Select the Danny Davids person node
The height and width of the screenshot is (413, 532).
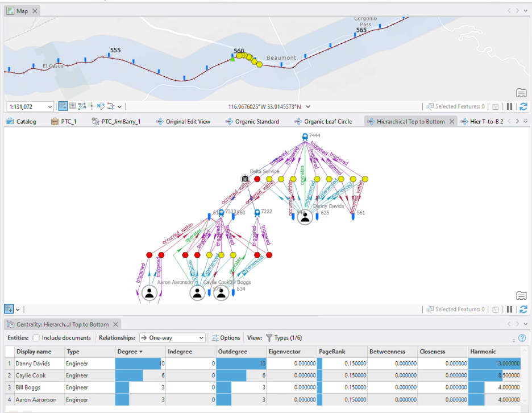click(x=305, y=217)
